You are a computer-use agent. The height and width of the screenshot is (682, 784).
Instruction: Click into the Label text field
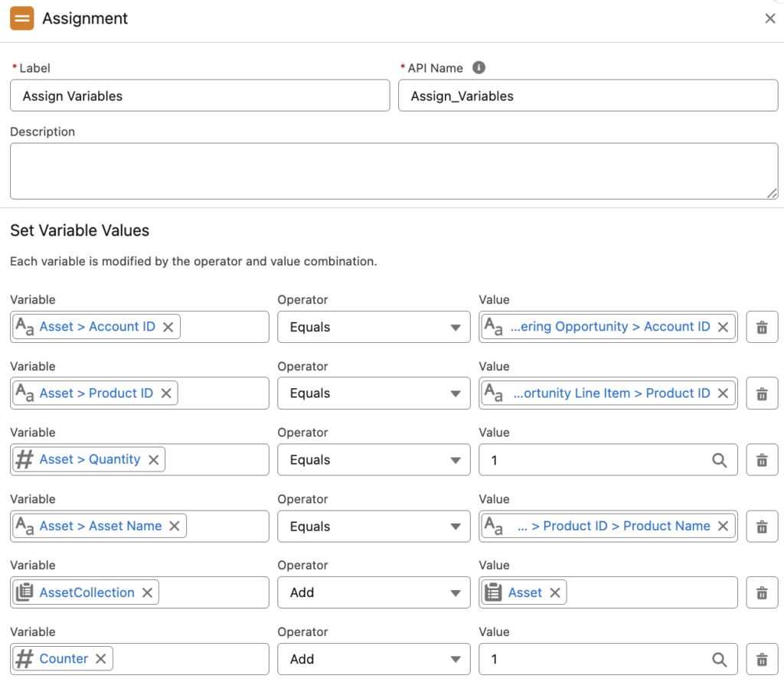(199, 96)
